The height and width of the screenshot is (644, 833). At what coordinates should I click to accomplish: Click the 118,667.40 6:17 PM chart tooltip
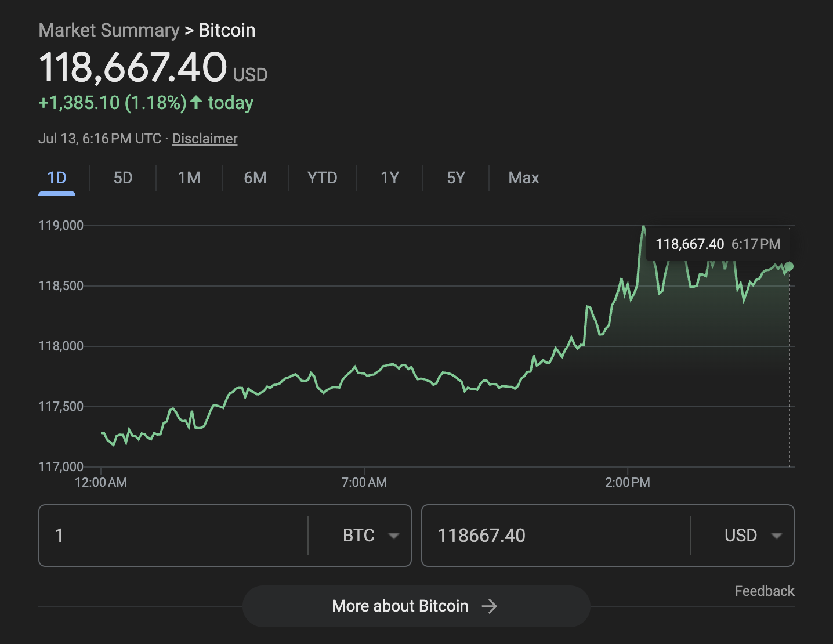pyautogui.click(x=718, y=244)
